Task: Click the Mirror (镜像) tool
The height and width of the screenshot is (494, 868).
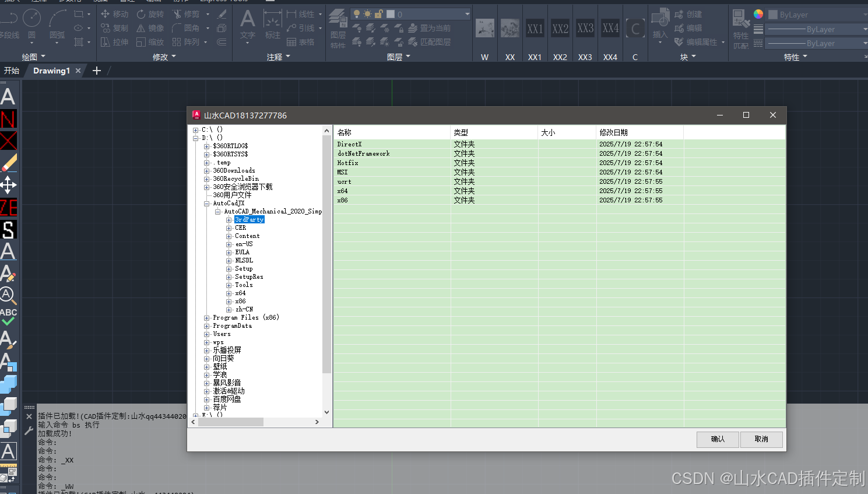Action: (x=150, y=28)
